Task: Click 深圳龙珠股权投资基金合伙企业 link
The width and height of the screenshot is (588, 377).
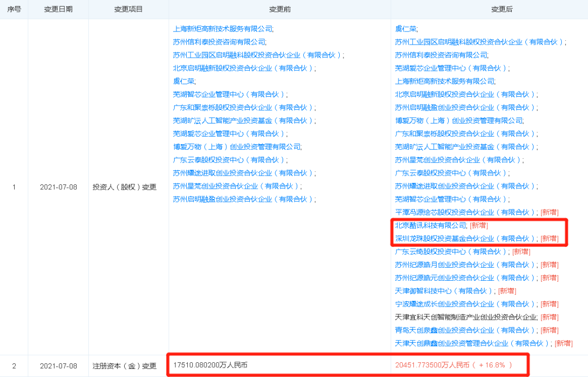Action: [465, 238]
